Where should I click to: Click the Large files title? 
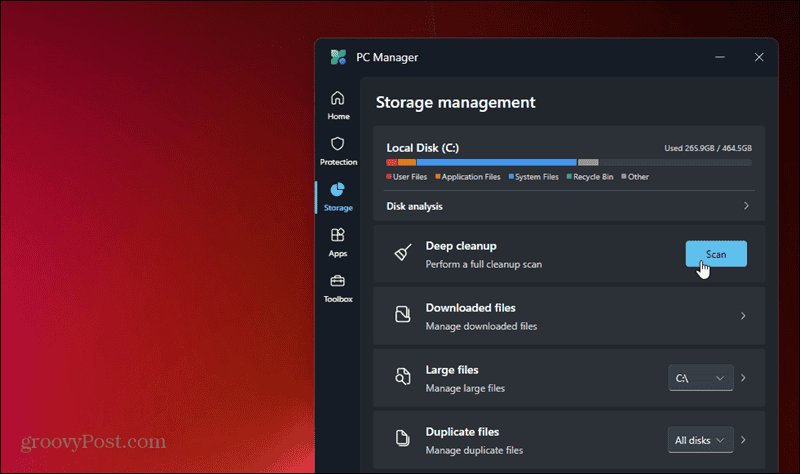[452, 370]
